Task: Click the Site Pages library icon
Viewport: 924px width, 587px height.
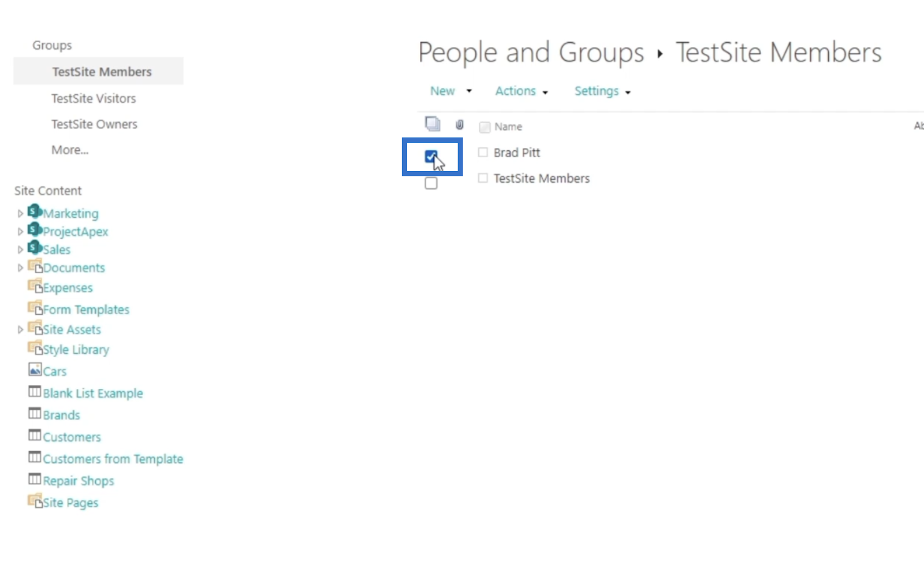Action: 35,500
